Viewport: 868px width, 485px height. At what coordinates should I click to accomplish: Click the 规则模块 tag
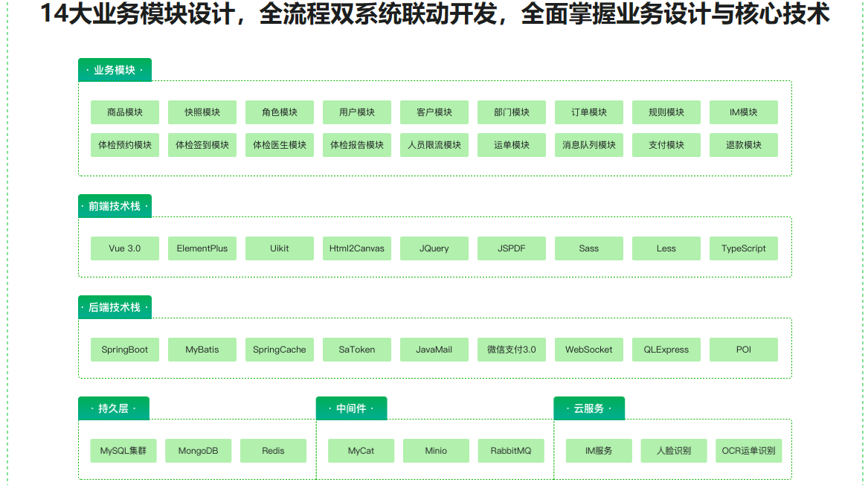666,112
